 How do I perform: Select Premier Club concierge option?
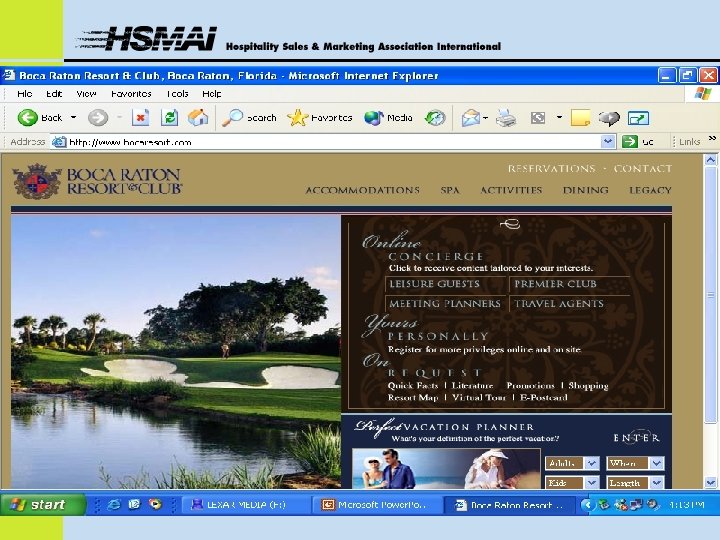[555, 284]
